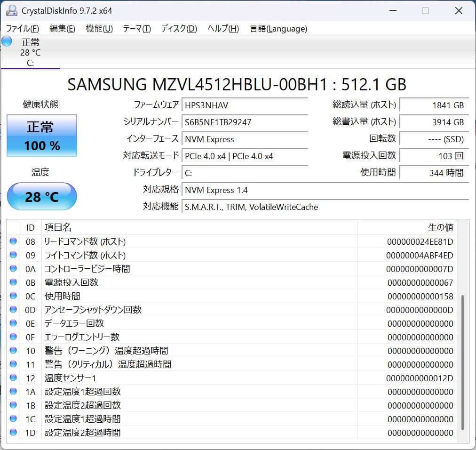Click status orb of row 0C 使用時間
The image size is (476, 450).
pyautogui.click(x=13, y=296)
